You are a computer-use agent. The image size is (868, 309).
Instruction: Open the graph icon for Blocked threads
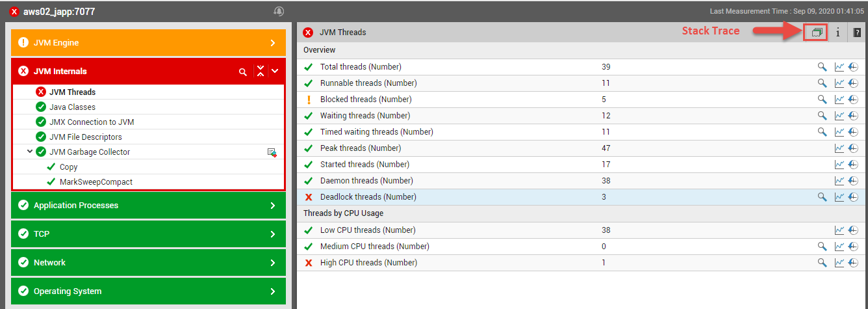point(839,100)
